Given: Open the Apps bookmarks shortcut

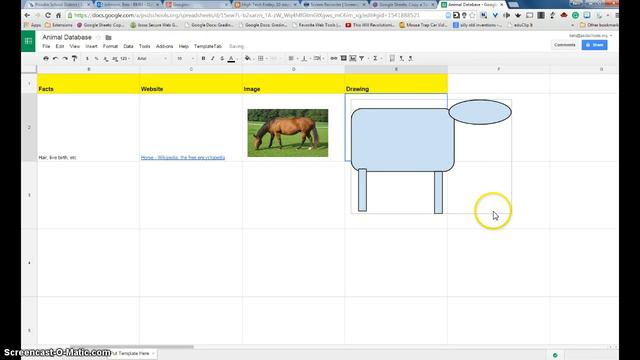Looking at the screenshot, I should [x=33, y=25].
